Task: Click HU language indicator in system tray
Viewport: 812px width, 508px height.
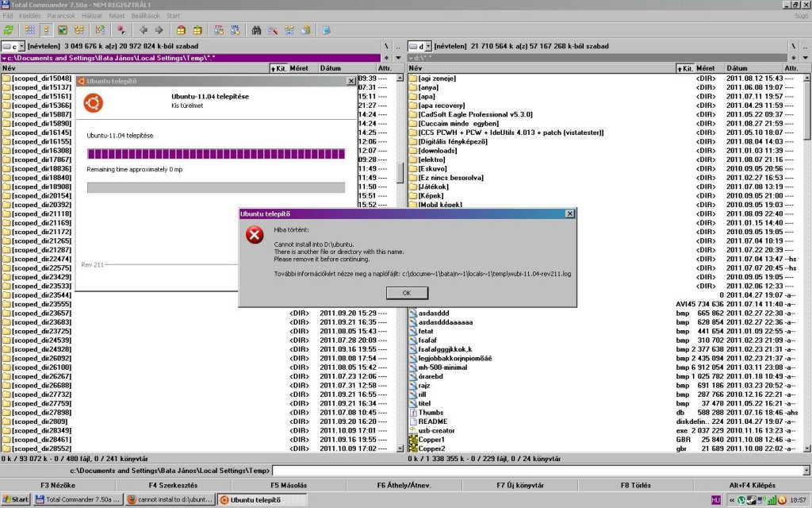Action: (716, 500)
